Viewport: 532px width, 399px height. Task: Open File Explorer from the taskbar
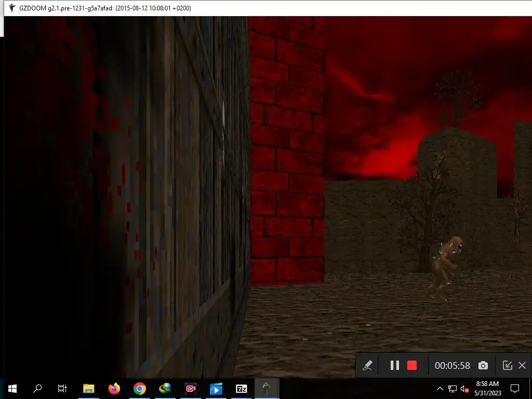[88, 389]
